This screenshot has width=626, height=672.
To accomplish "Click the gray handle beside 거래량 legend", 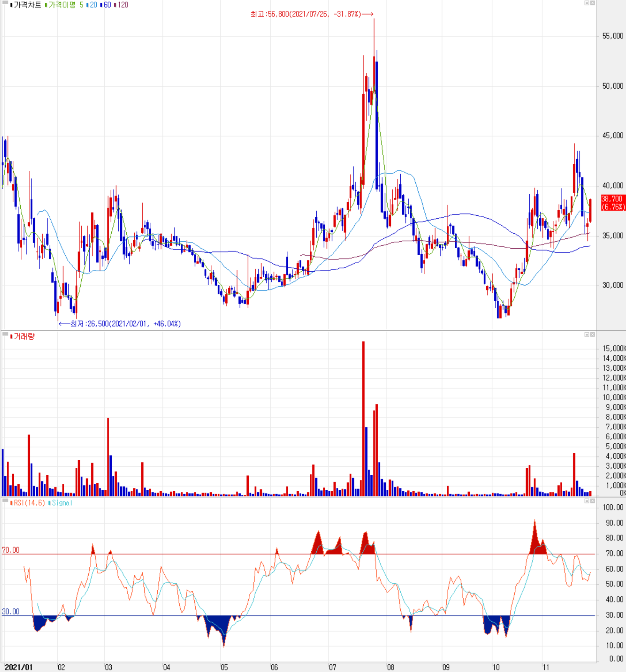I will 5,335.
